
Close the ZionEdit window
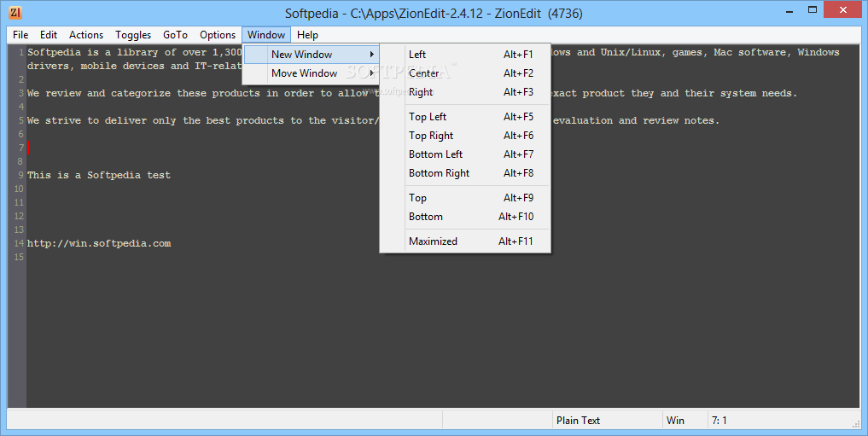[843, 9]
